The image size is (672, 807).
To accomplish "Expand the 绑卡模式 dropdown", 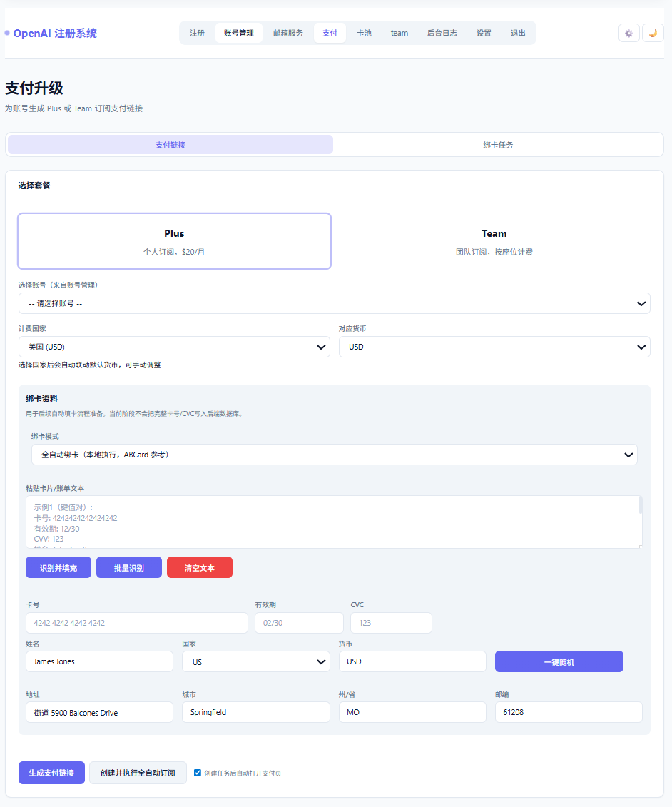I will coord(334,455).
